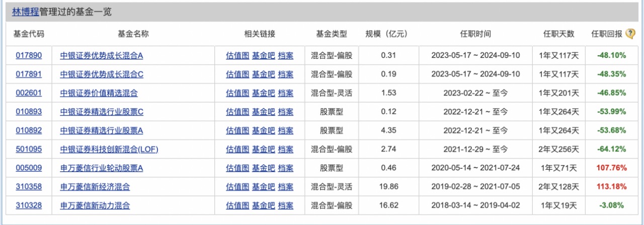Open manager 林博程 profile link

click(25, 13)
